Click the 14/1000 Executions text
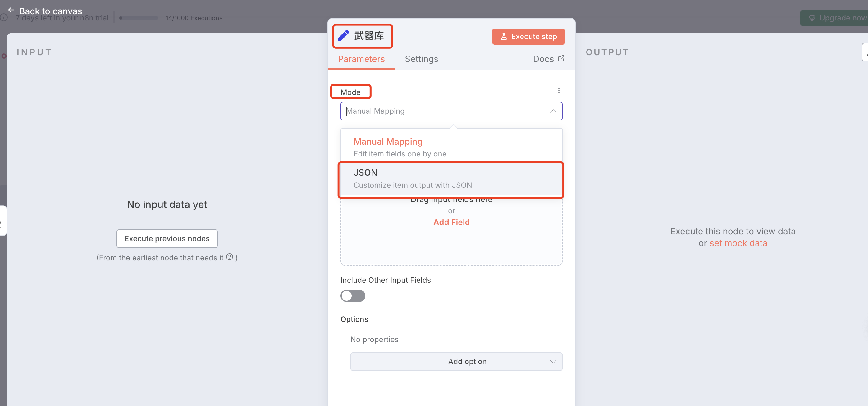The height and width of the screenshot is (406, 868). pos(194,18)
